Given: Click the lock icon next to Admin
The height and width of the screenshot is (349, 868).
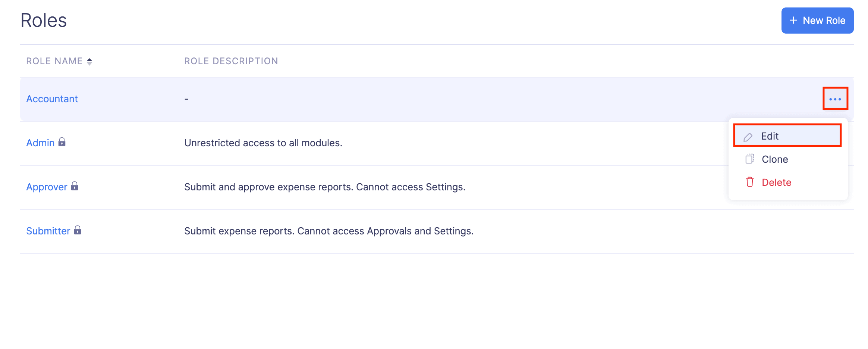Looking at the screenshot, I should click(62, 142).
